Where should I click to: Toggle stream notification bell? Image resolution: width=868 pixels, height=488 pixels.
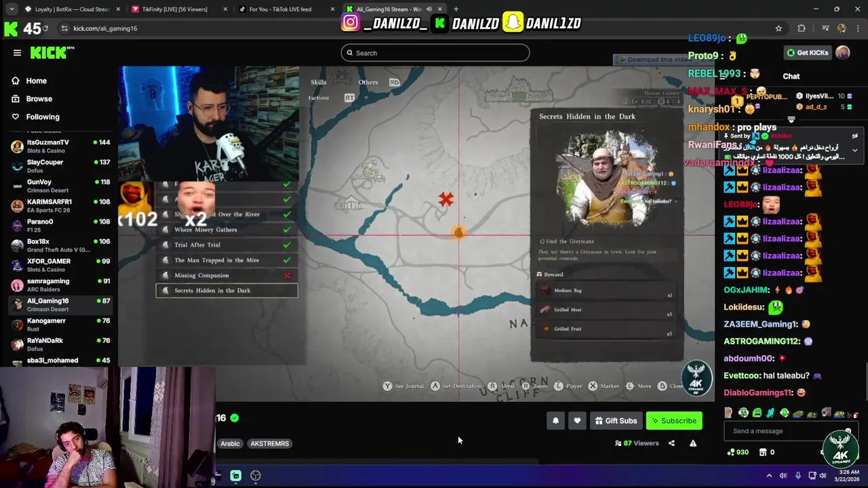(x=555, y=421)
